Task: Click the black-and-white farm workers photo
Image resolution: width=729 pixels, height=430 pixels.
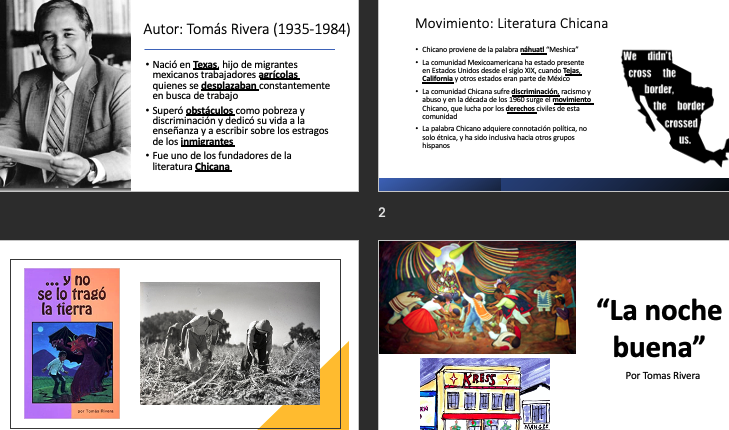Action: pos(230,344)
